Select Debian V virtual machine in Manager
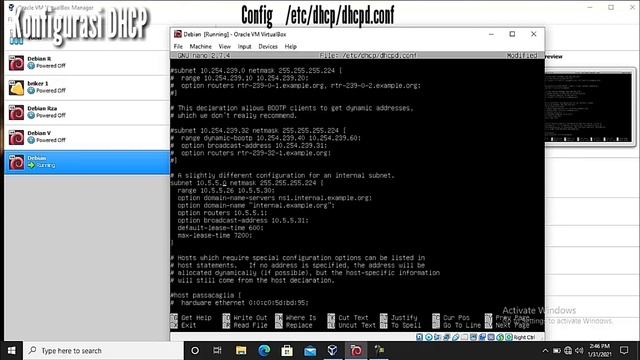Screen dimensions: 640x360 click(87, 137)
